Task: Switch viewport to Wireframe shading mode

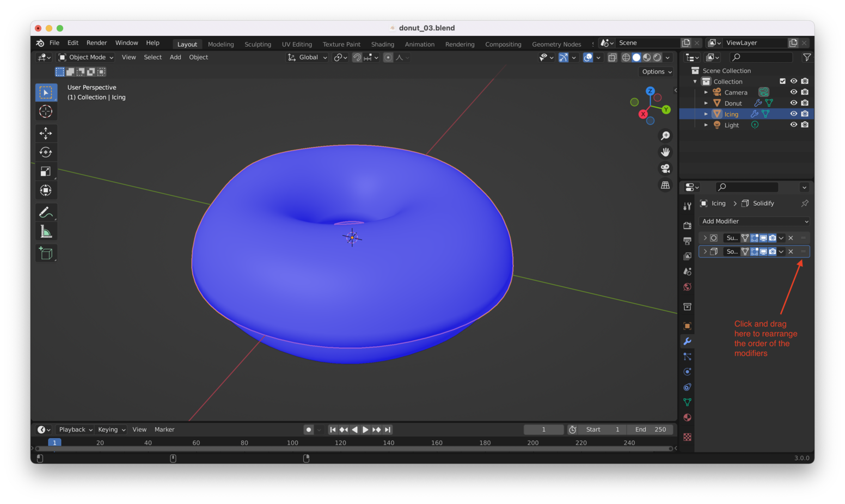Action: (625, 57)
